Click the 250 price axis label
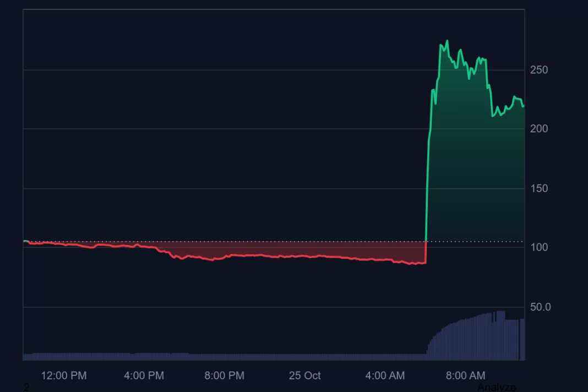This screenshot has width=588, height=392. [539, 70]
